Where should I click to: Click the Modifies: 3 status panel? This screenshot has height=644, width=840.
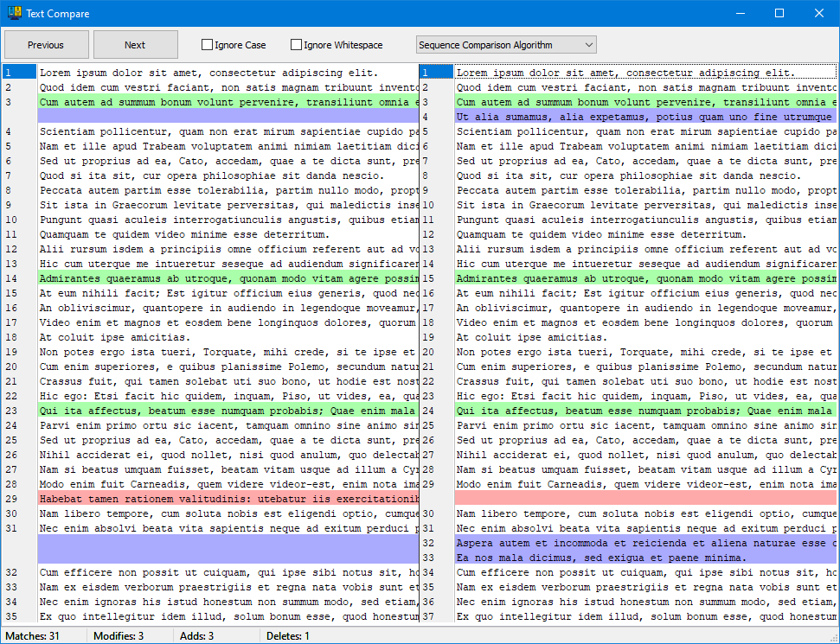tap(130, 636)
